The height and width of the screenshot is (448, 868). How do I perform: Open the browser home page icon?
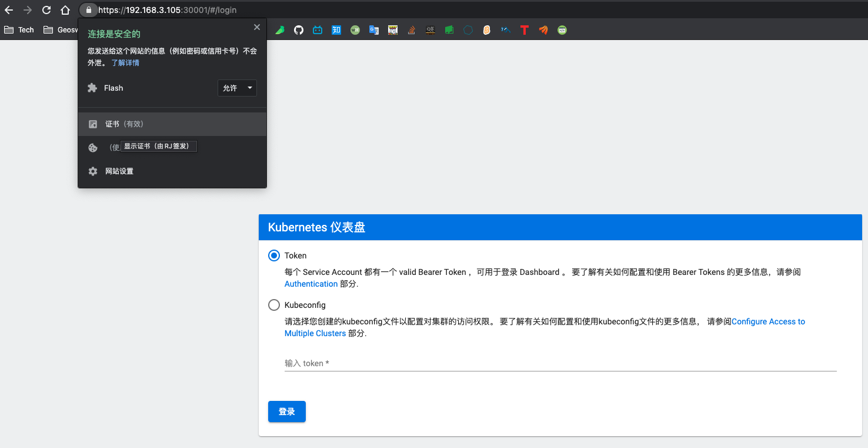pyautogui.click(x=65, y=10)
